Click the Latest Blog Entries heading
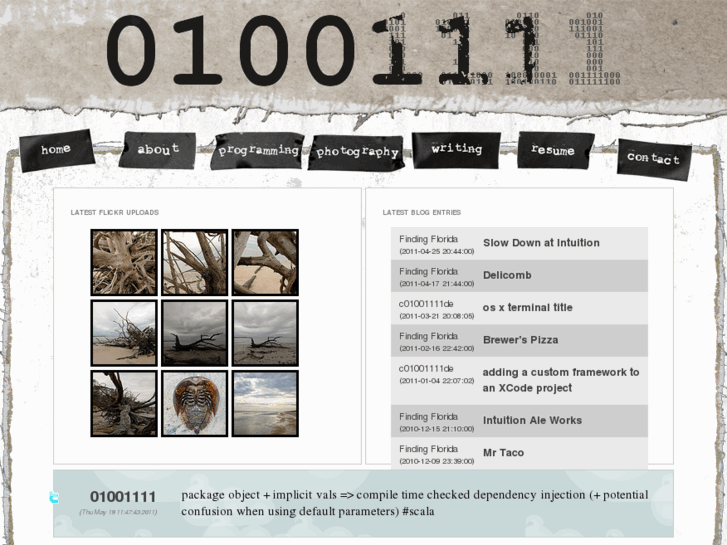 [x=421, y=212]
